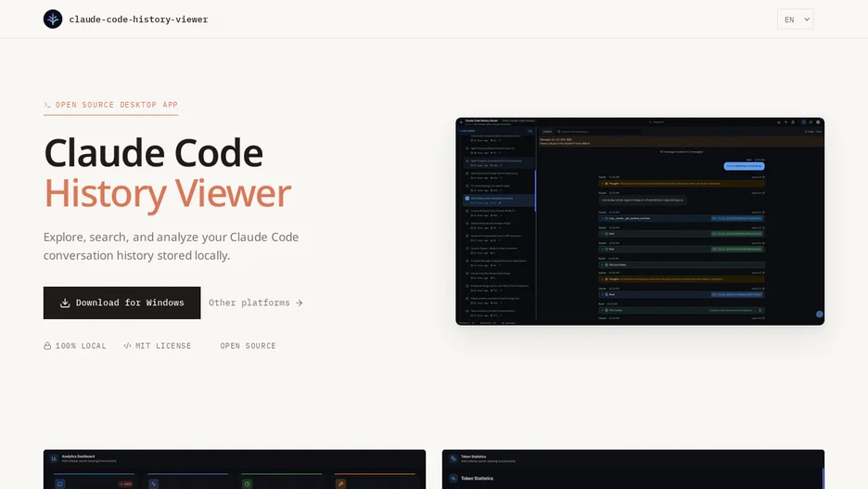Click the History Viewer heading text

click(x=168, y=193)
